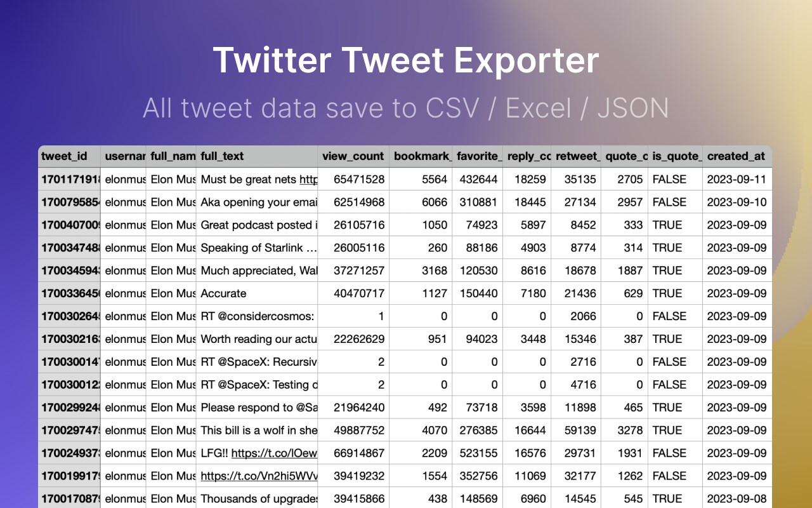Click the Accurate tweet text cell
This screenshot has height=508, width=812.
[x=256, y=293]
